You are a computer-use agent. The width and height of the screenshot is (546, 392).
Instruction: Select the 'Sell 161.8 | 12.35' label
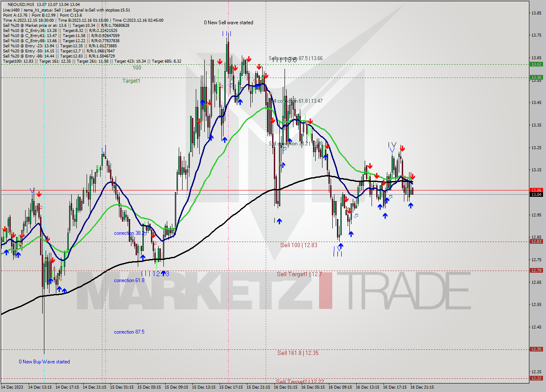tap(298, 353)
